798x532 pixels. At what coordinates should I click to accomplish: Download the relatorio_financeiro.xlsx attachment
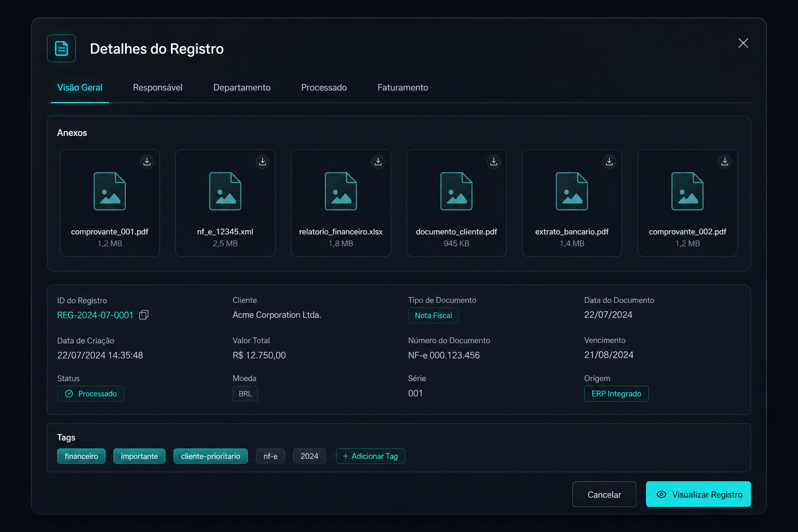click(378, 162)
